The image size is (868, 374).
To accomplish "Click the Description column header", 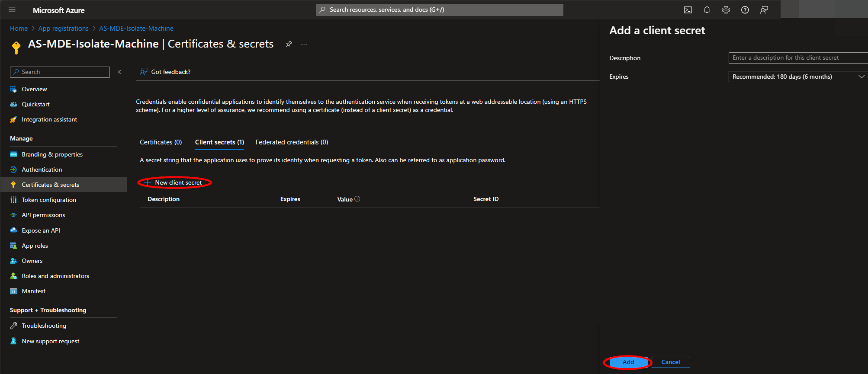I will click(164, 199).
